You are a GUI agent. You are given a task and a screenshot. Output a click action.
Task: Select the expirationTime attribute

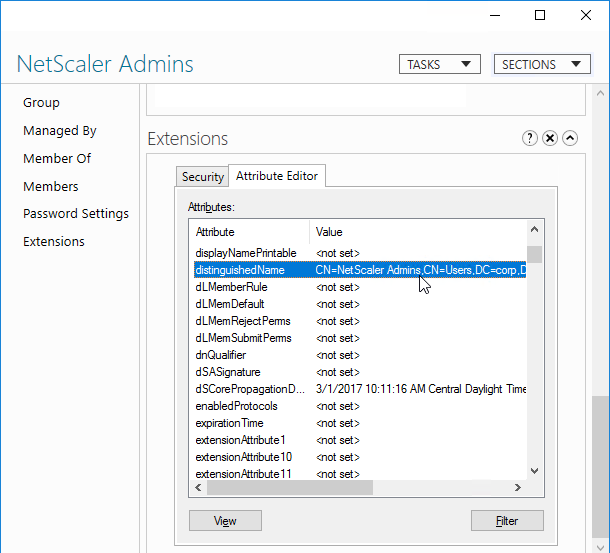(x=360, y=423)
